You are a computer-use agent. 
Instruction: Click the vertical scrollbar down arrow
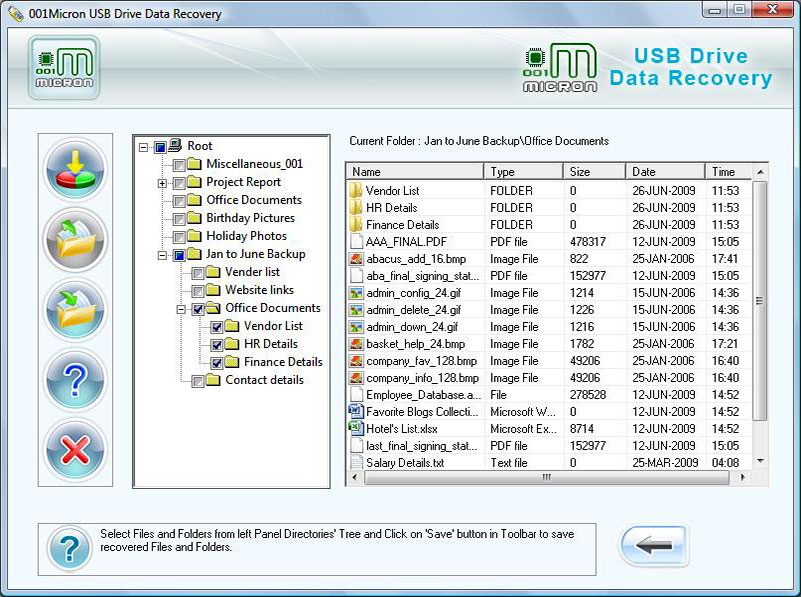click(x=760, y=460)
